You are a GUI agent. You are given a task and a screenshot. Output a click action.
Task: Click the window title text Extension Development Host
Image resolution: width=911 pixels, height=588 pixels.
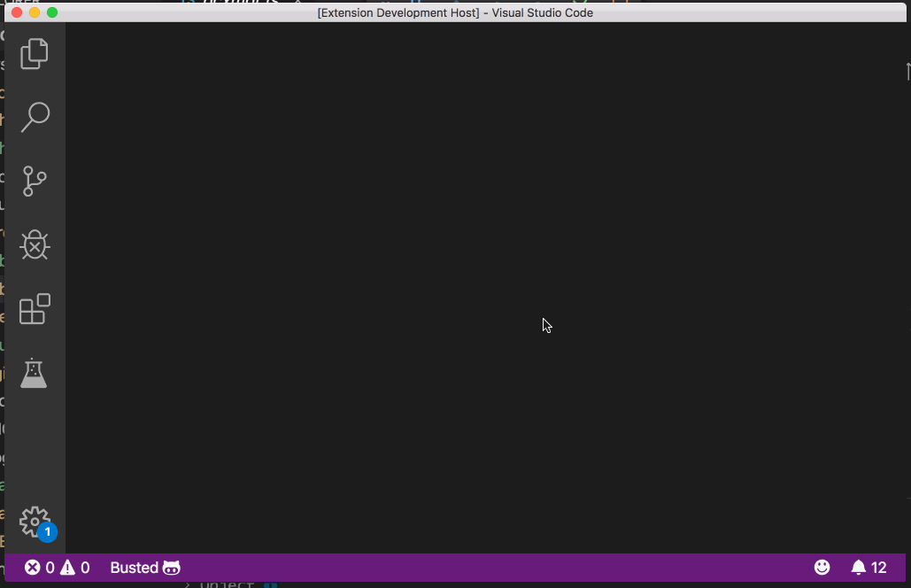[398, 12]
